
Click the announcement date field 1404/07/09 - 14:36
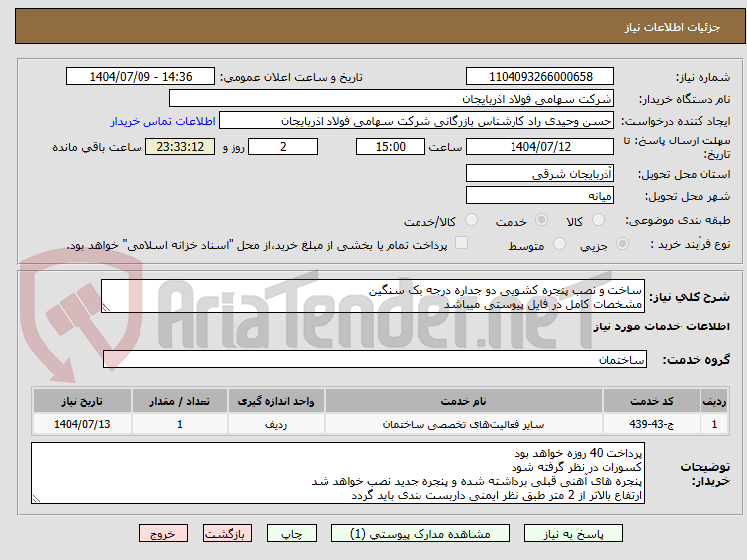coord(140,77)
